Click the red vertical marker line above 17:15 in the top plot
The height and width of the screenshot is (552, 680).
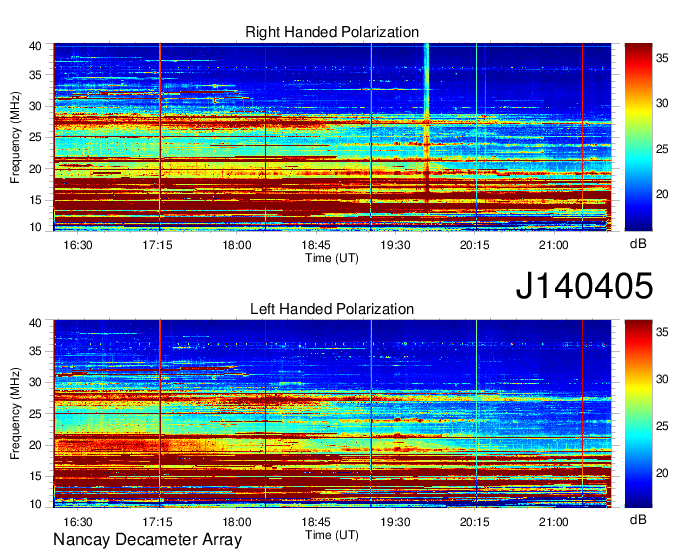(160, 137)
